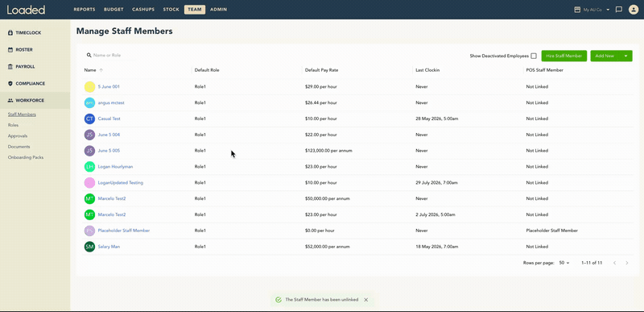Dismiss the Staff Member unlinked notification
The width and height of the screenshot is (644, 312).
coord(366,300)
